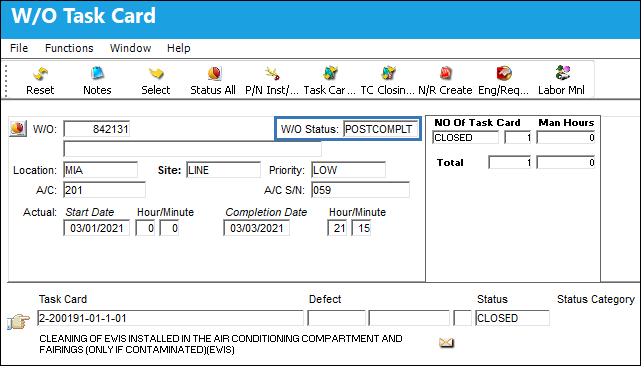
Task: Click the pointing hand icon by task card
Action: [x=19, y=321]
